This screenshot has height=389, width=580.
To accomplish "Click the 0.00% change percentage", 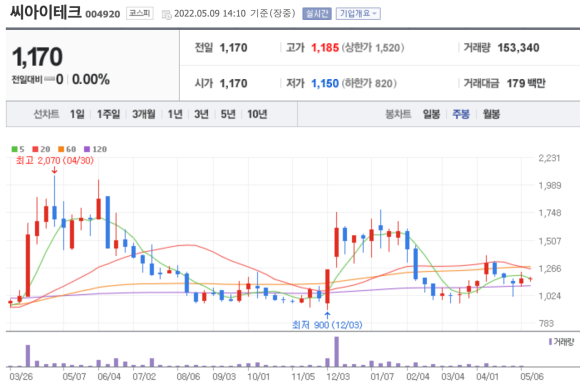I will (91, 79).
